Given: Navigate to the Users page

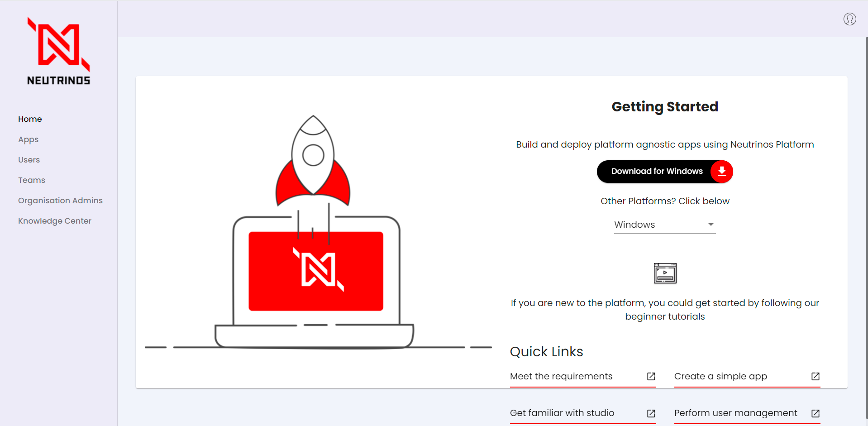Looking at the screenshot, I should 29,160.
